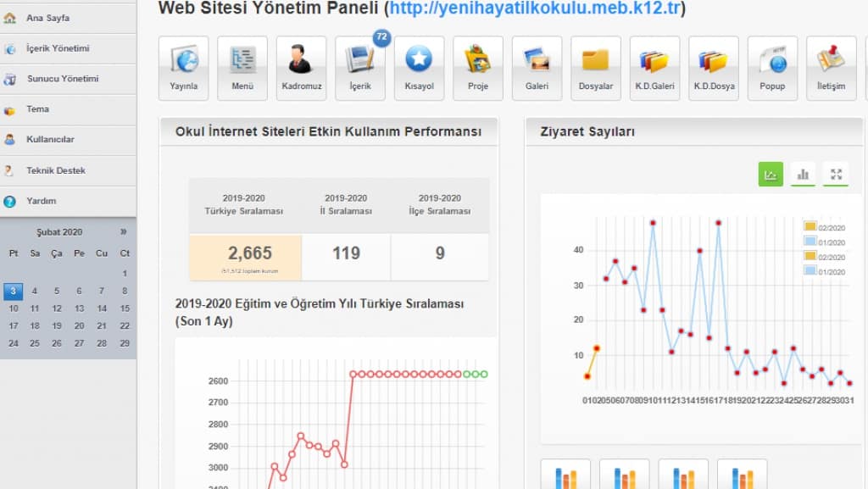
Task: Open Sunucu Yönetimi sidebar menu
Action: (x=62, y=79)
